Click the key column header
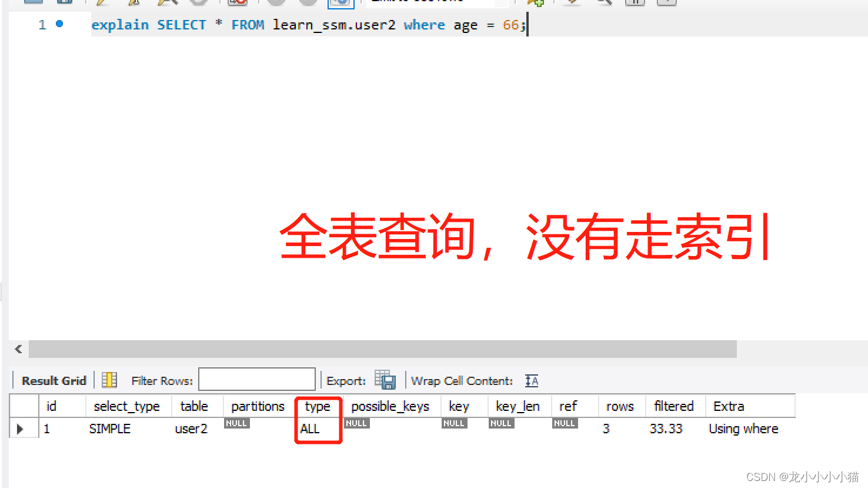Image resolution: width=868 pixels, height=488 pixels. pyautogui.click(x=465, y=406)
